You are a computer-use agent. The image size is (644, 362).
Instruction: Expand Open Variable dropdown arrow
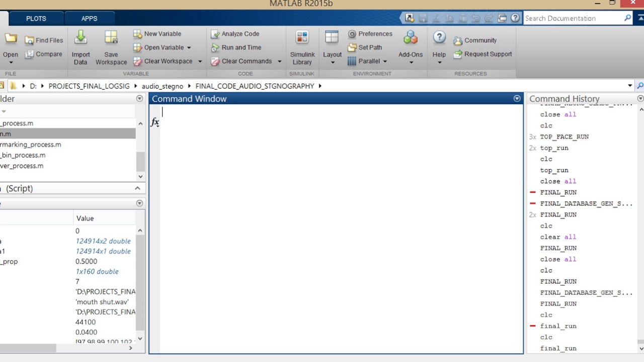189,48
